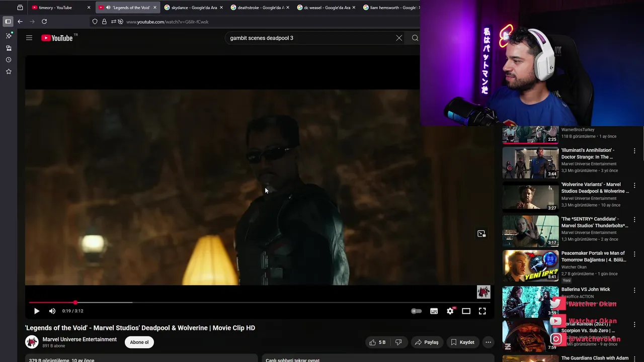Open the 'Illuminati's Annihilation' video thumbnail

[x=531, y=162]
